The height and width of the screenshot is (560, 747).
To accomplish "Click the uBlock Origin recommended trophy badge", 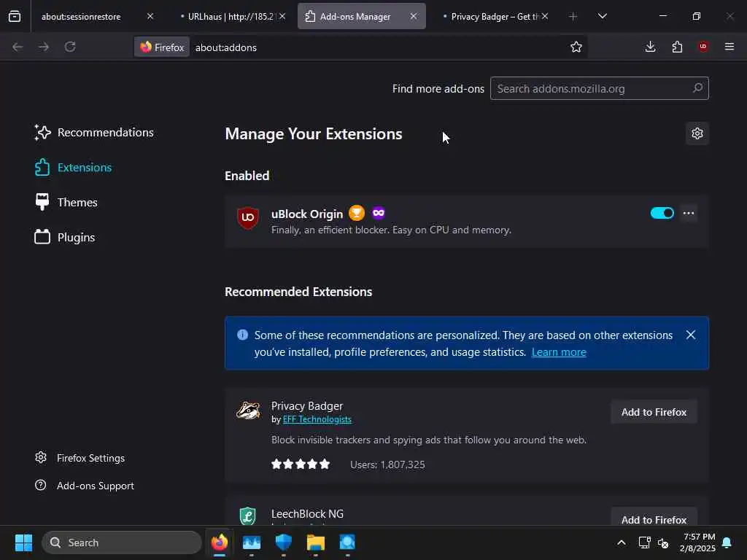I will click(x=356, y=213).
